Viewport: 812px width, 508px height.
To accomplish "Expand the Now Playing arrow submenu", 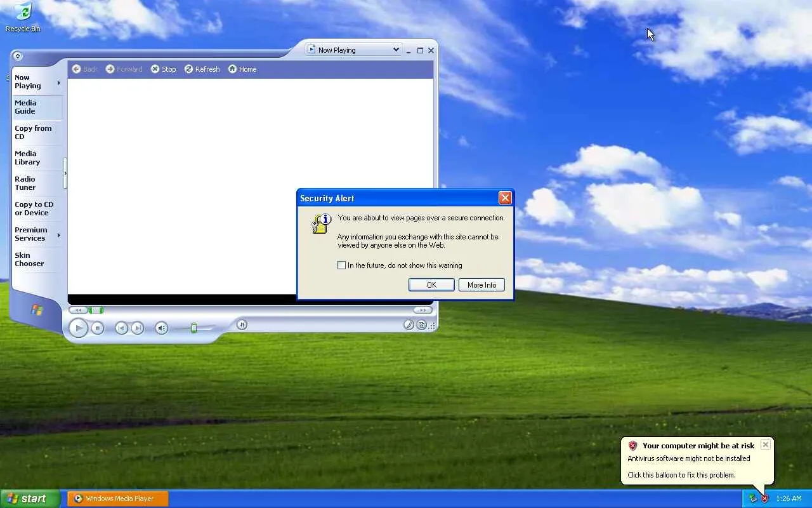I will 59,83.
